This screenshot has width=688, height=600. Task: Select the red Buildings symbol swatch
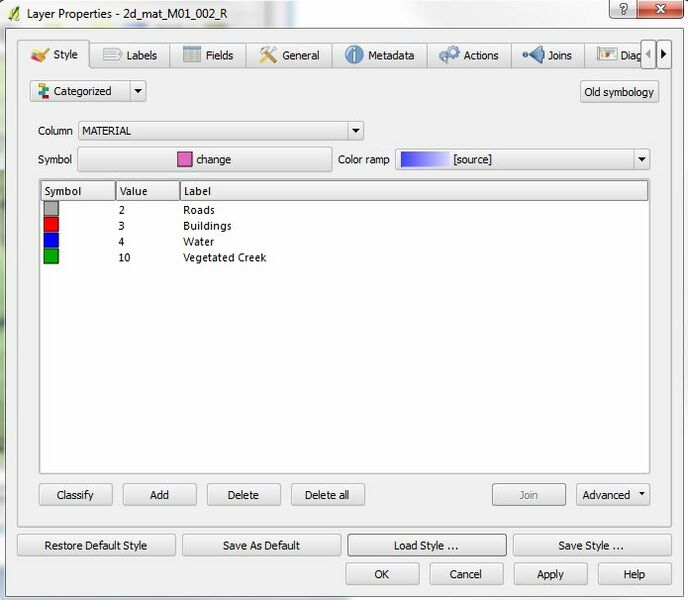[x=51, y=226]
